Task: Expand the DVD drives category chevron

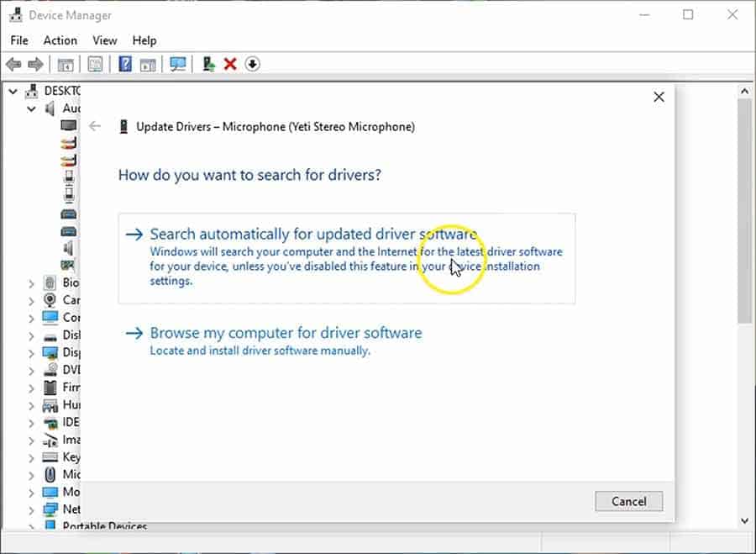Action: click(31, 371)
